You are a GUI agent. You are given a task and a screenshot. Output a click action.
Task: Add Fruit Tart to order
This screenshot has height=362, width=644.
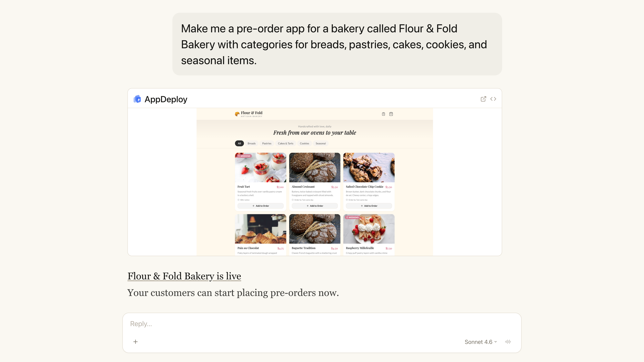coord(260,206)
